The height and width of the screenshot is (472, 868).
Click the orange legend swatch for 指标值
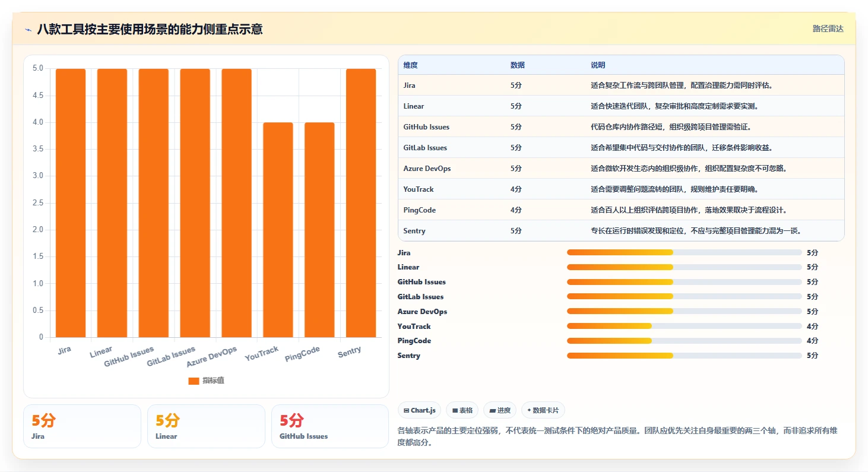point(194,381)
